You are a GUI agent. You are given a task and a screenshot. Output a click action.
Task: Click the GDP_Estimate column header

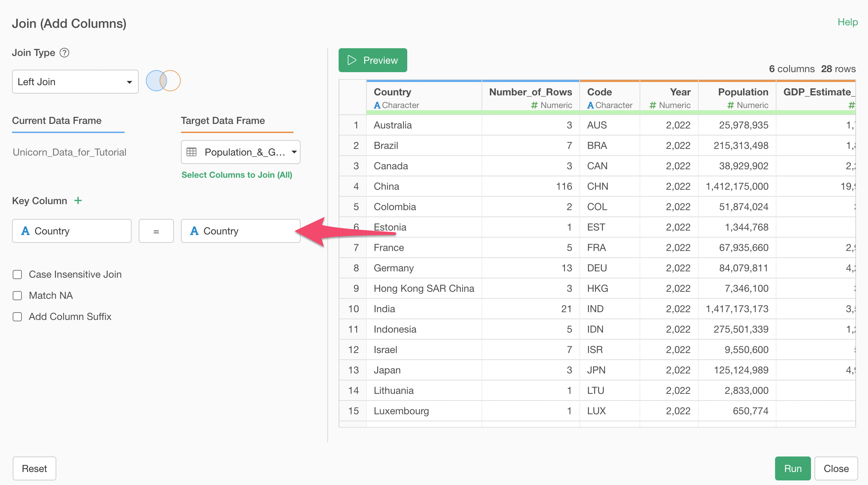[x=817, y=92]
